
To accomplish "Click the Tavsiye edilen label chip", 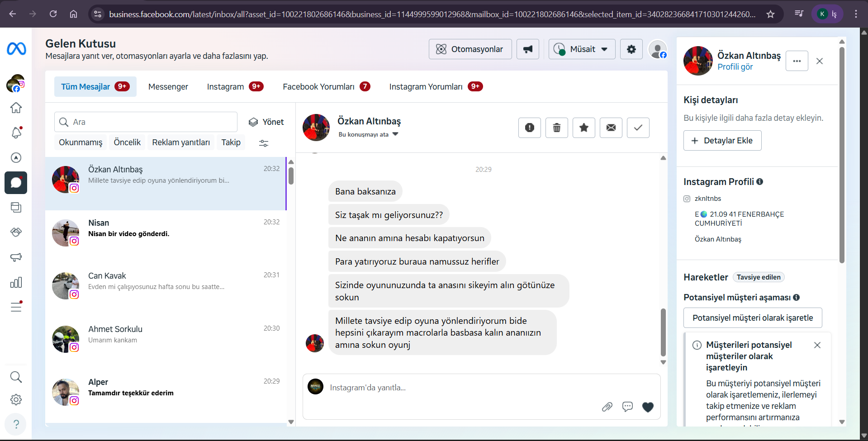I will coord(759,277).
